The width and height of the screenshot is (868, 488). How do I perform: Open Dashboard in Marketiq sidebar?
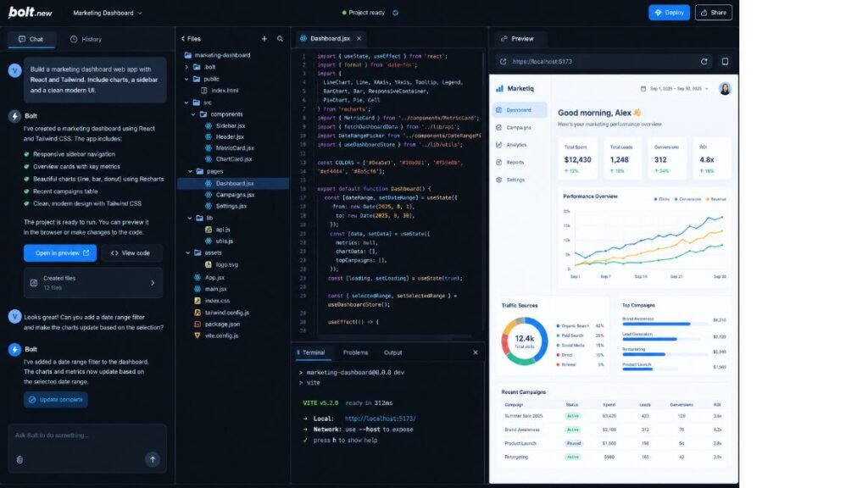520,110
